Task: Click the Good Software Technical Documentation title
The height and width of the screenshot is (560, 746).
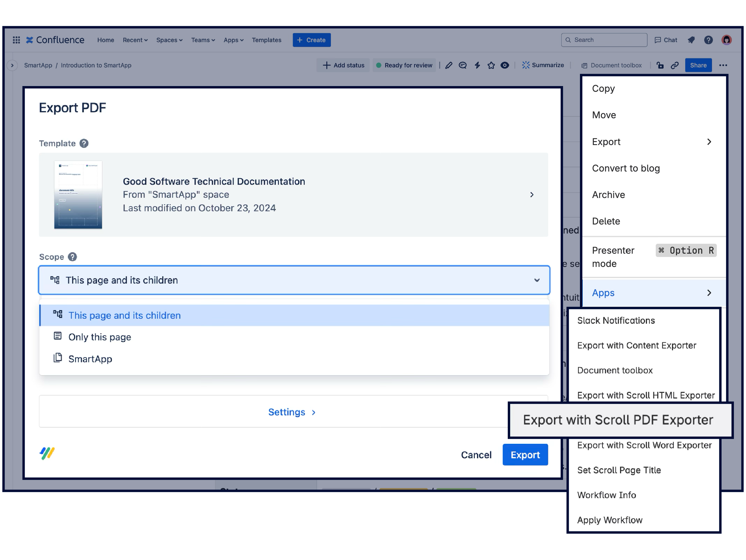Action: click(214, 181)
